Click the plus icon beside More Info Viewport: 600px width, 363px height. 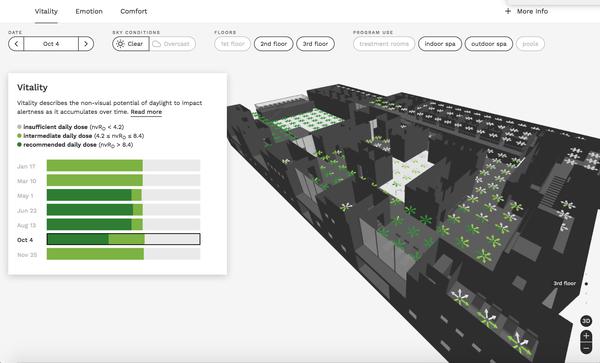508,11
